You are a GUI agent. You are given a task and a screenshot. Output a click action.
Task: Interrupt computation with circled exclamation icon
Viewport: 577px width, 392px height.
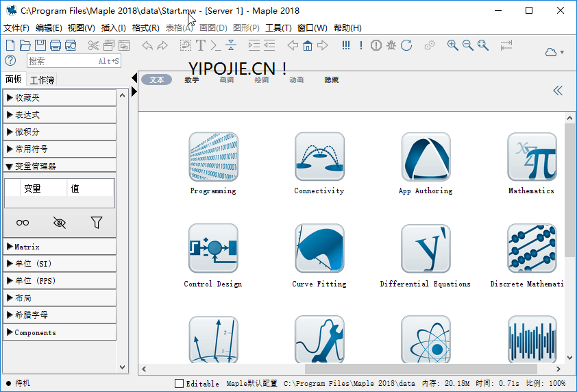coord(376,45)
